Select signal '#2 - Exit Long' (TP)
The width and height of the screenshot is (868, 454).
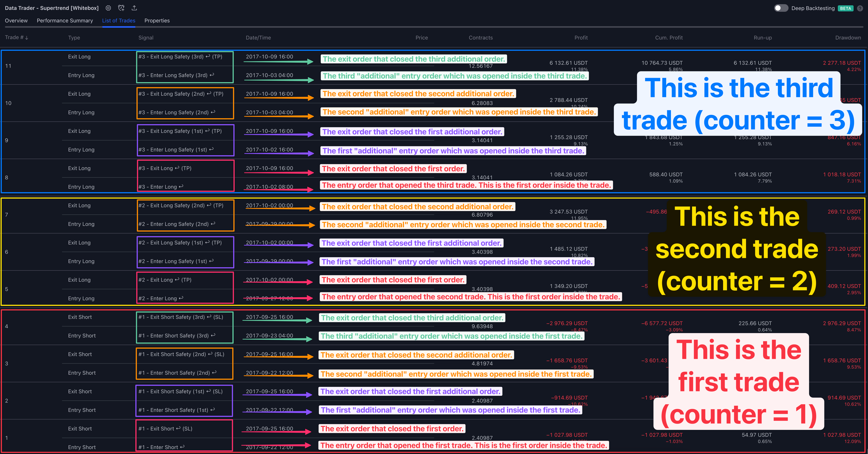click(165, 280)
